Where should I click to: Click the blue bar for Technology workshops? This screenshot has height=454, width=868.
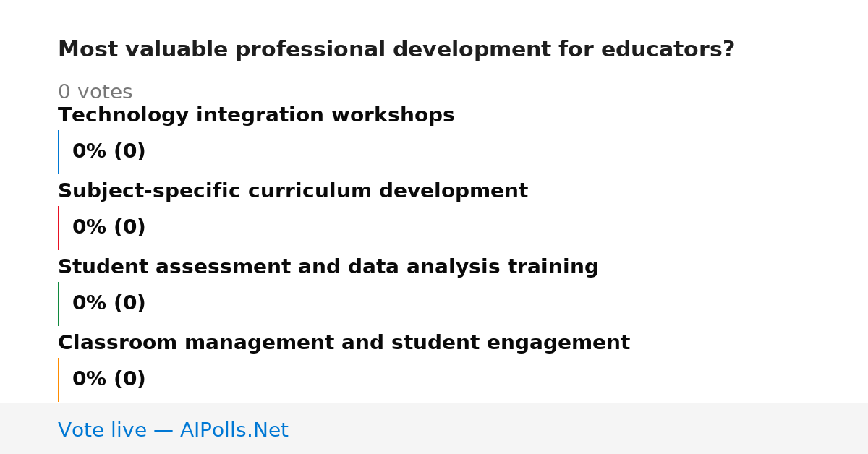point(58,152)
